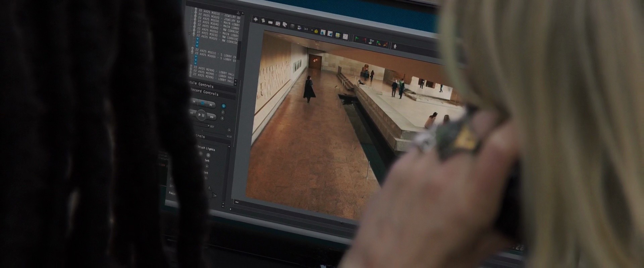Expand the Record Controls section header
The image size is (644, 268).
(213, 92)
